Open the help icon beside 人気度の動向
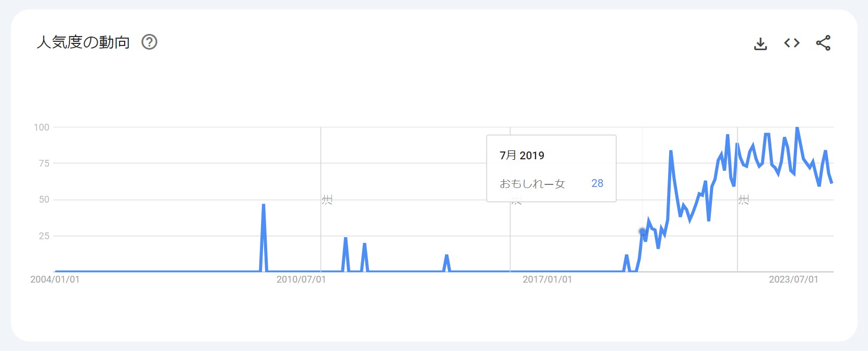Viewport: 868px width, 351px height. click(x=149, y=42)
